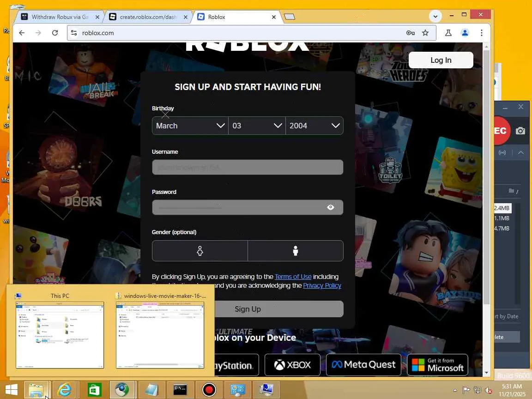532x399 pixels.
Task: Select the female gender option
Action: (x=200, y=251)
